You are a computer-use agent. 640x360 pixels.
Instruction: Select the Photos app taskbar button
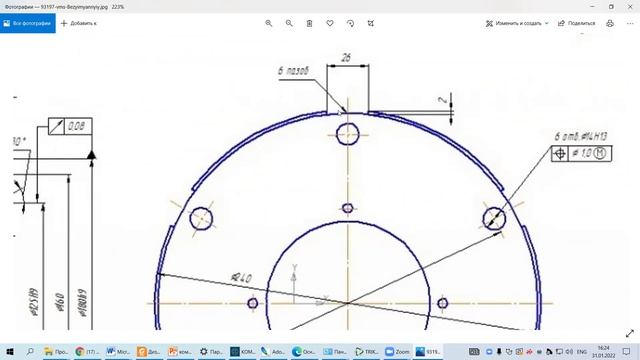[428, 351]
